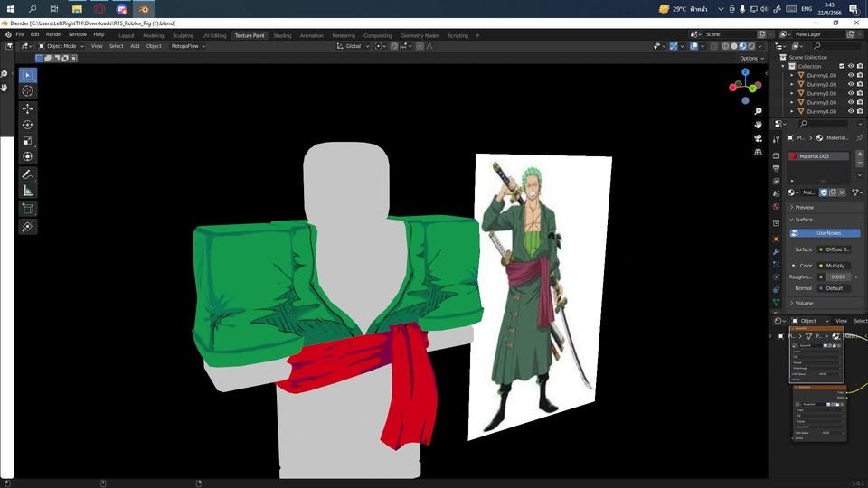The width and height of the screenshot is (868, 488).
Task: Hide Dummy2.00 in viewport
Action: click(x=851, y=84)
